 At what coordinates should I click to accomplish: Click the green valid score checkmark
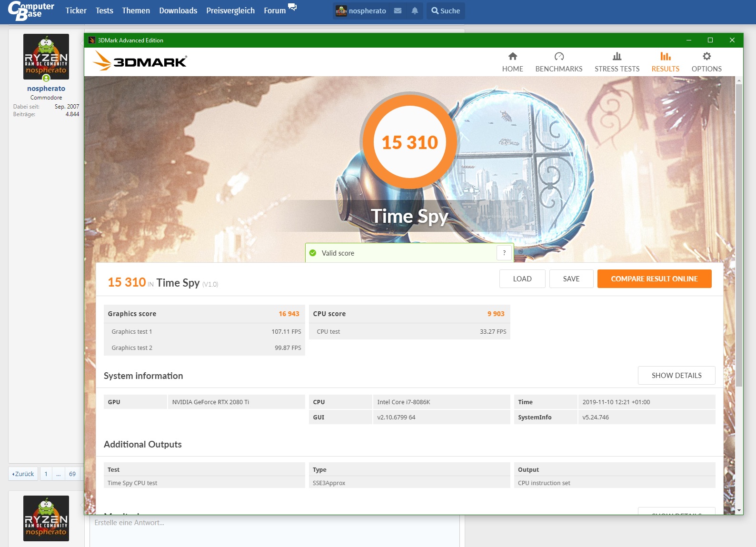pyautogui.click(x=313, y=253)
